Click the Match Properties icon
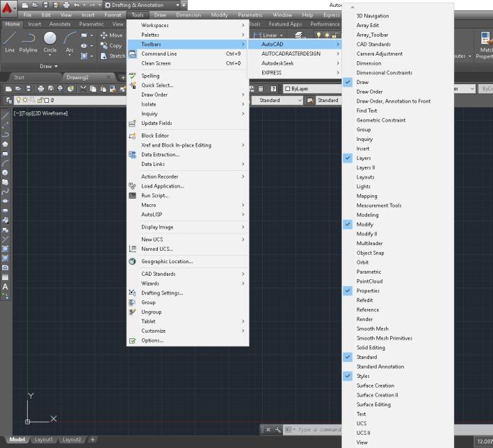The width and height of the screenshot is (493, 448). coord(486,38)
